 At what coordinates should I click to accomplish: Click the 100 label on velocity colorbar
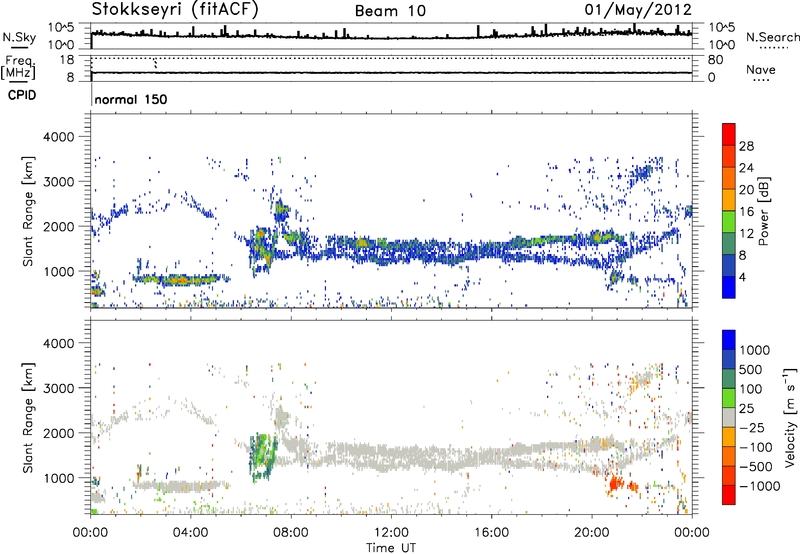[750, 389]
